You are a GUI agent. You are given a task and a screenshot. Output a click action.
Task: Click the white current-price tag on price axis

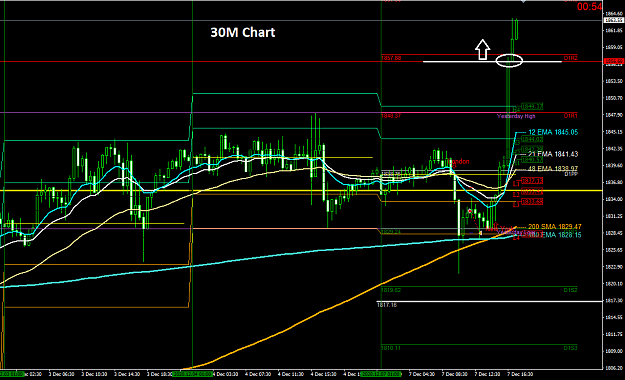[614, 20]
